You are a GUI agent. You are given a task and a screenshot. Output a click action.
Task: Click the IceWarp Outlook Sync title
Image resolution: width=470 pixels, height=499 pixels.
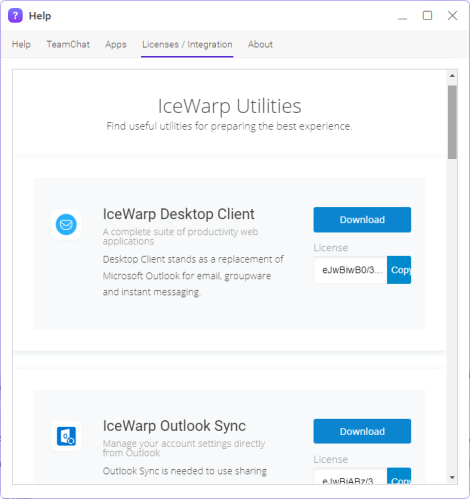tap(174, 426)
